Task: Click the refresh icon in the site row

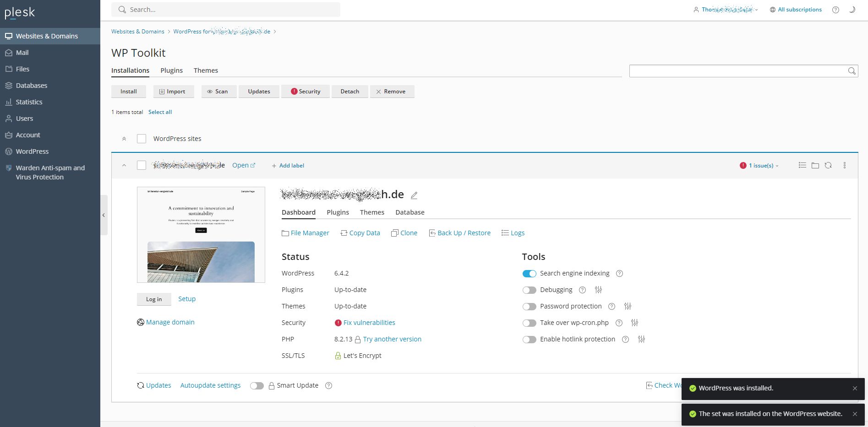Action: tap(828, 165)
